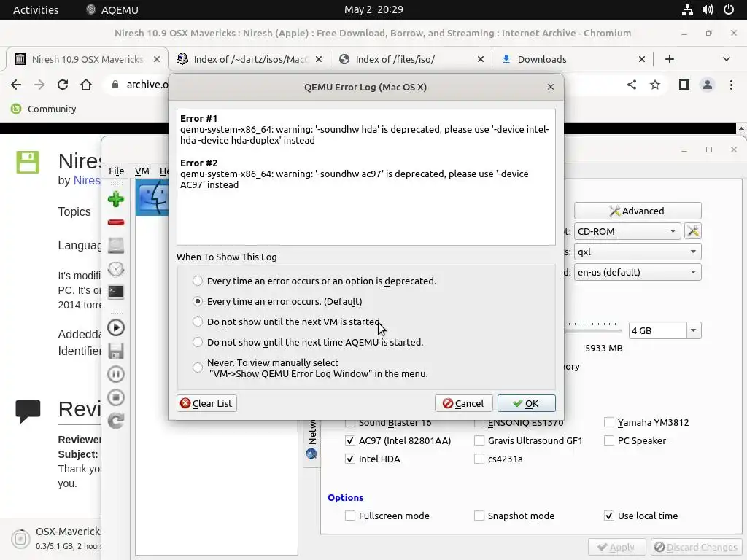Open the terminal console icon in AQEMU toolbar
The width and height of the screenshot is (747, 560).
116,292
